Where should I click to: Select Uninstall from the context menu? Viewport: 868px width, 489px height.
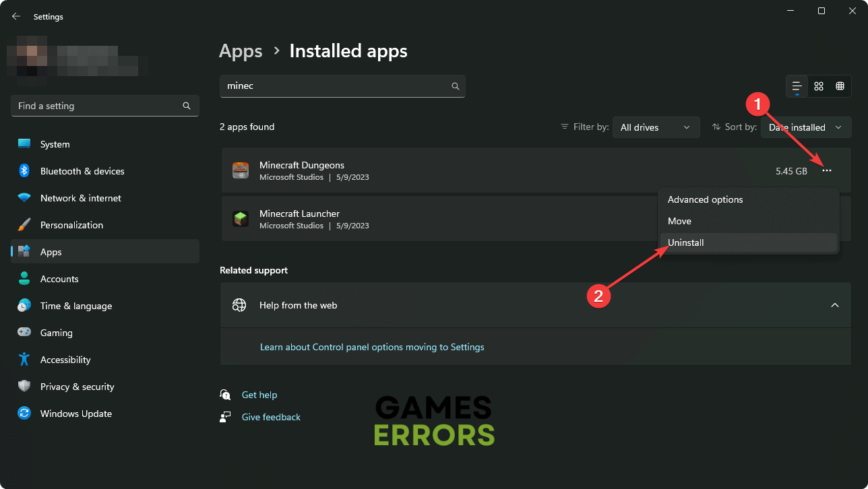[x=686, y=242]
